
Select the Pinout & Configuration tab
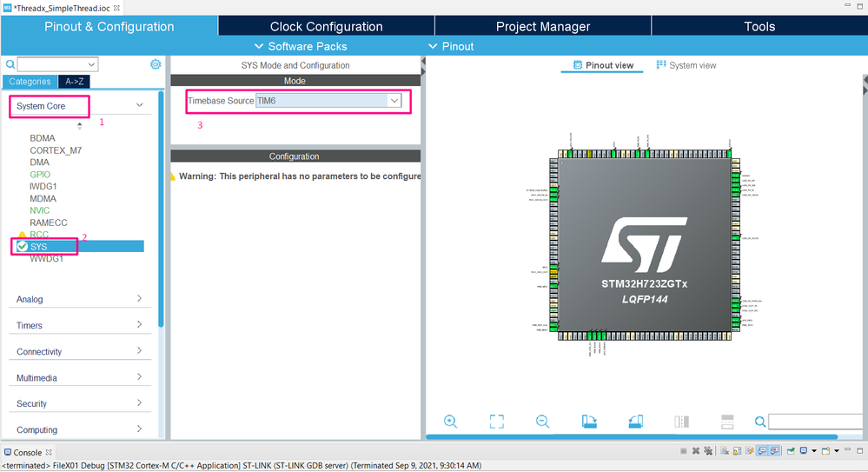tap(109, 26)
